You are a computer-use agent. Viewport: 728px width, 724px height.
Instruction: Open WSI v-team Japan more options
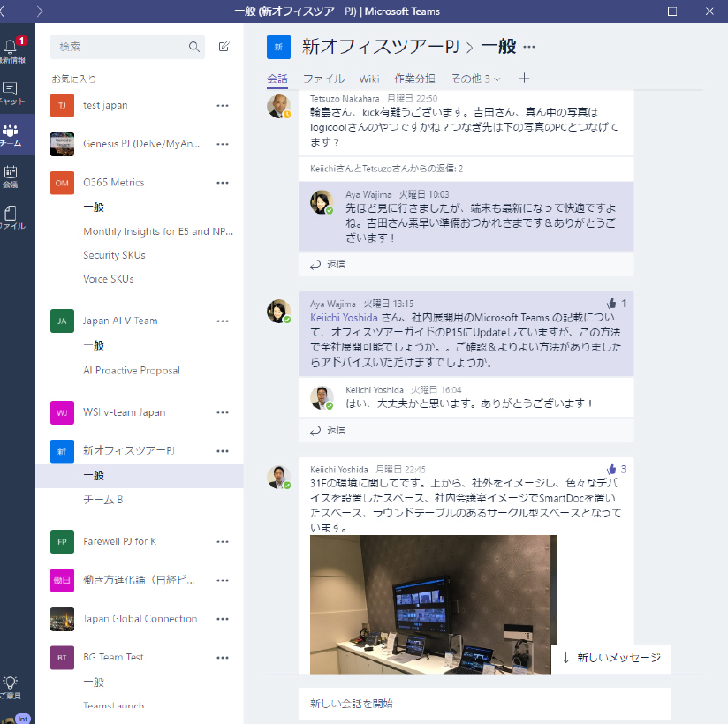223,412
